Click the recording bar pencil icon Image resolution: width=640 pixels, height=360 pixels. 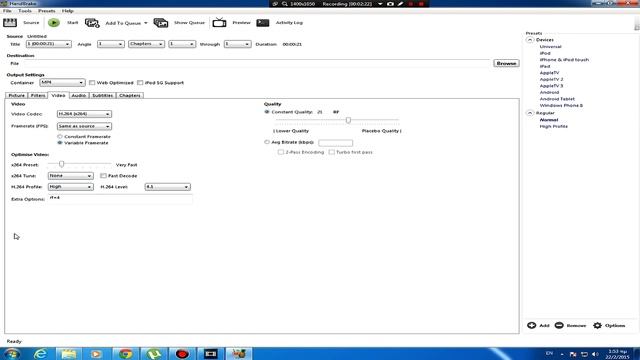(400, 4)
